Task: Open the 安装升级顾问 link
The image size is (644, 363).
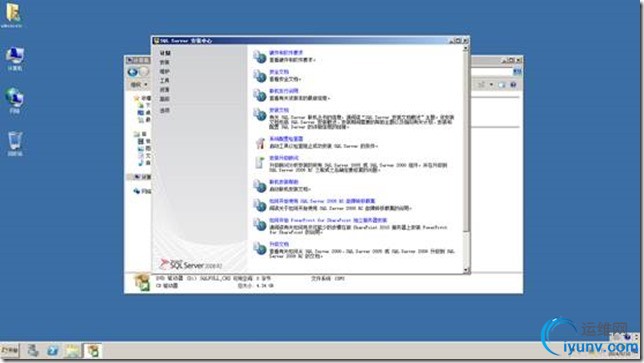Action: [x=284, y=158]
